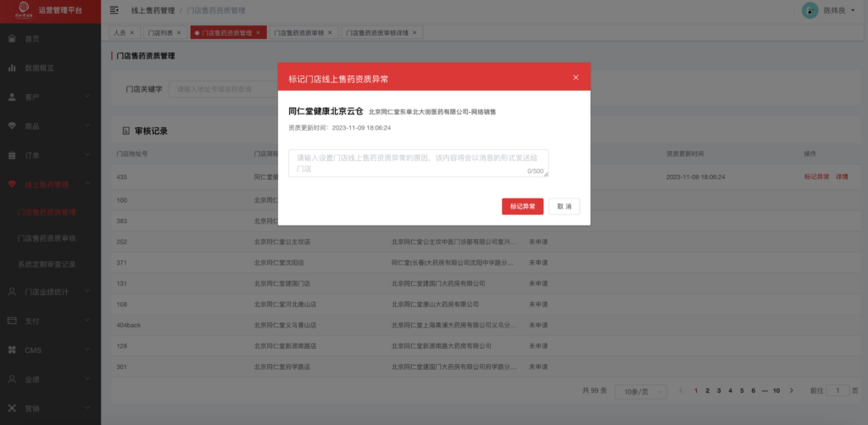The image size is (868, 425).
Task: Expand the 门店业绩统计 menu chevron
Action: [x=87, y=292]
